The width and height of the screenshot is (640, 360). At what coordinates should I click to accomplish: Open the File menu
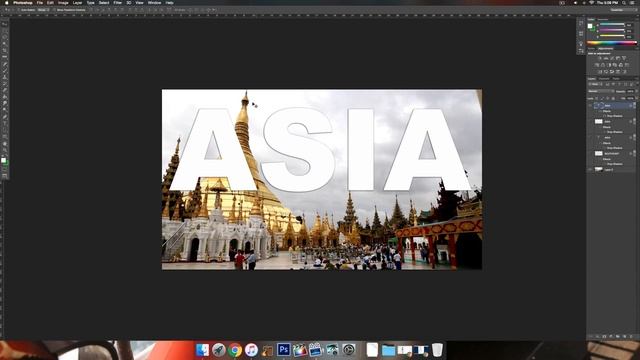point(40,2)
